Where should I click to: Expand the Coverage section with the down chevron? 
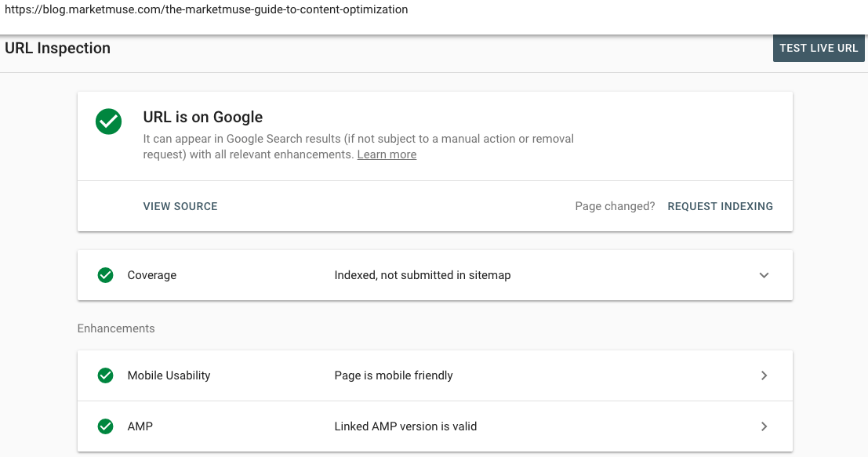click(x=764, y=275)
